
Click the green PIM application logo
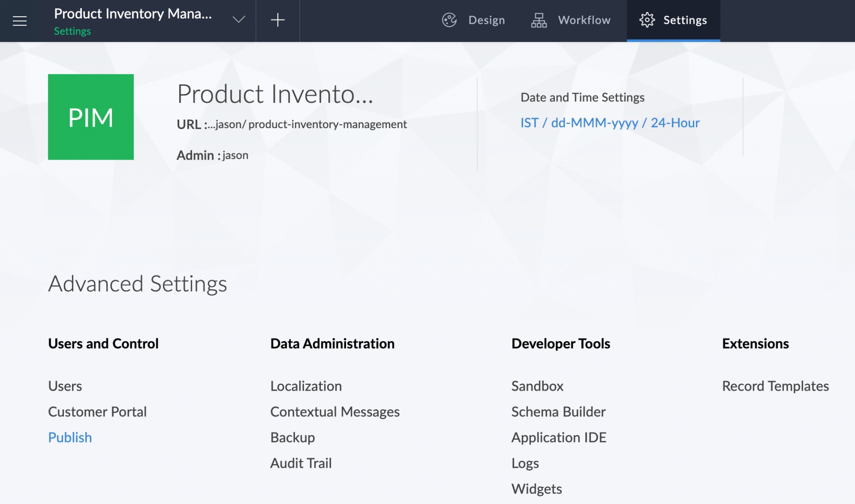click(91, 117)
